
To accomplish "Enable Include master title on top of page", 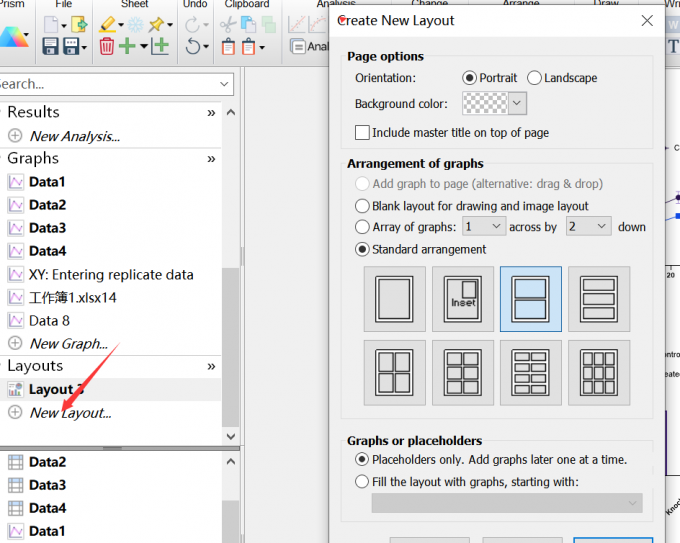I will (362, 132).
